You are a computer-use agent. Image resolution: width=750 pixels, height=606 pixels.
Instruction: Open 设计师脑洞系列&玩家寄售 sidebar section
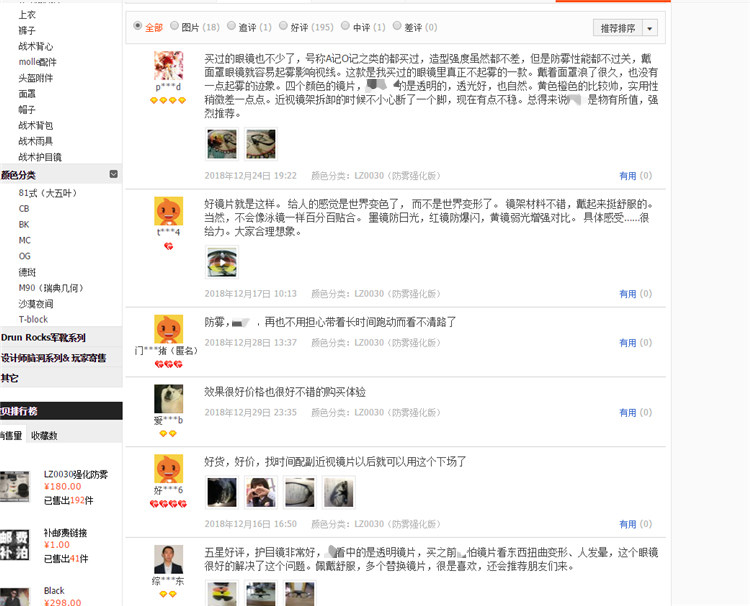click(x=53, y=358)
